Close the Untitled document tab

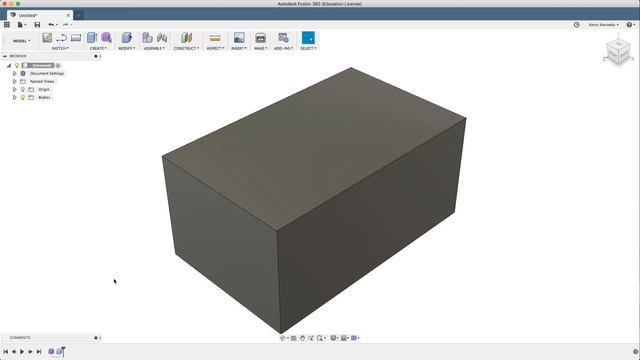pyautogui.click(x=68, y=15)
